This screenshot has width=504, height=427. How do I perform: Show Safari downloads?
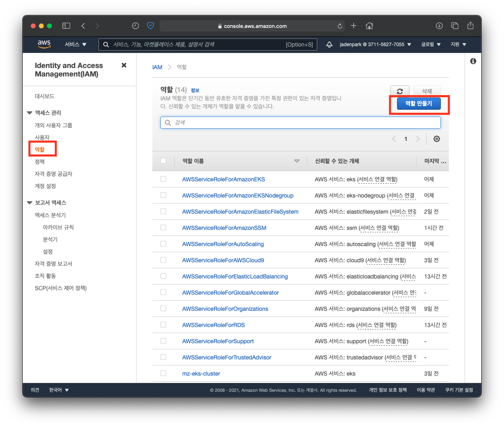(439, 26)
